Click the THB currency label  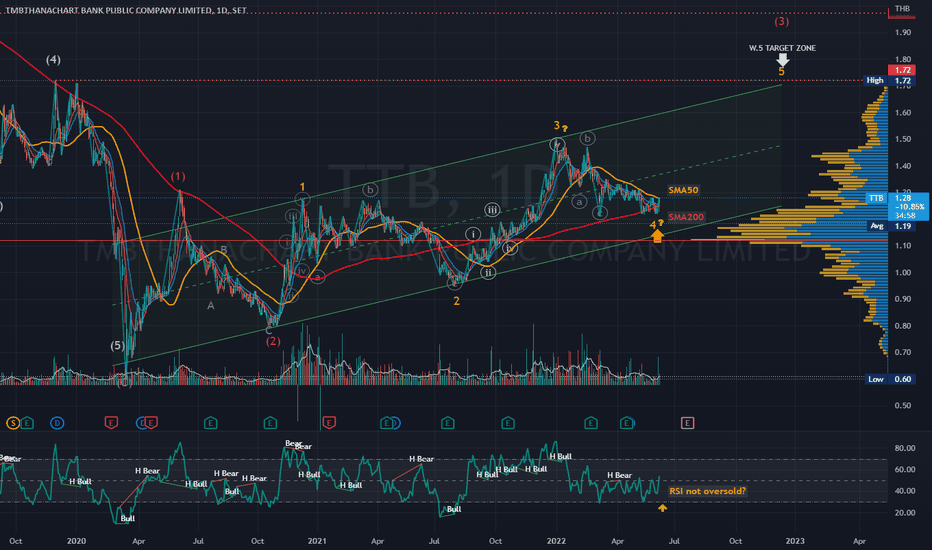(x=902, y=8)
